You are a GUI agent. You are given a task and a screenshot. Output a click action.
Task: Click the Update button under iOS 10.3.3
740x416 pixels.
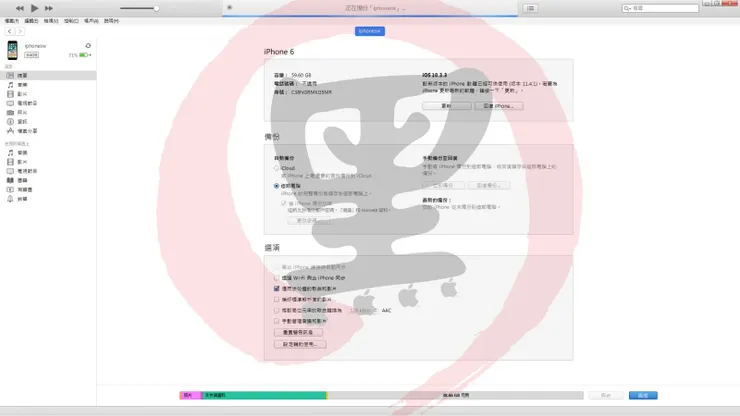coord(446,106)
